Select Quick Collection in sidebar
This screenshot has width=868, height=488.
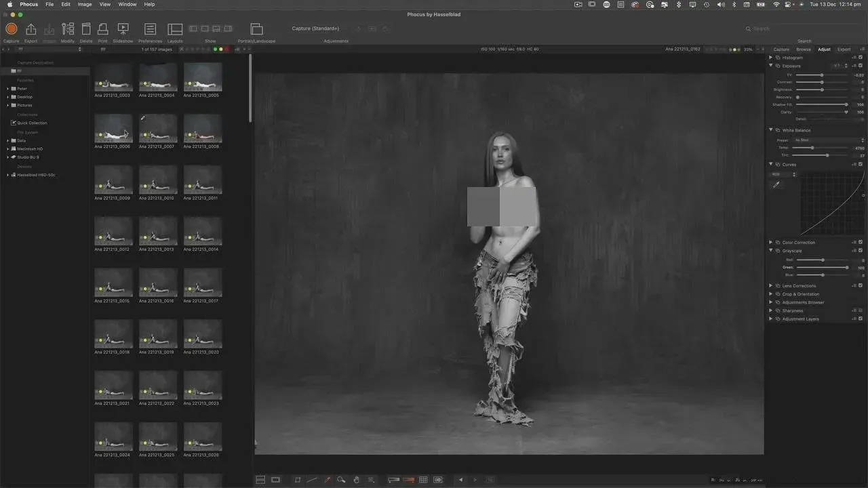[32, 123]
